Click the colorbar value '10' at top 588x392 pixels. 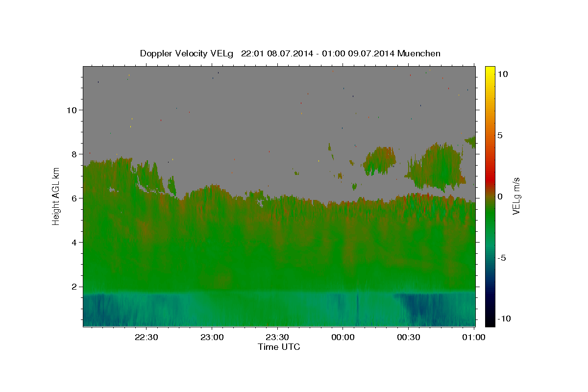coord(502,74)
